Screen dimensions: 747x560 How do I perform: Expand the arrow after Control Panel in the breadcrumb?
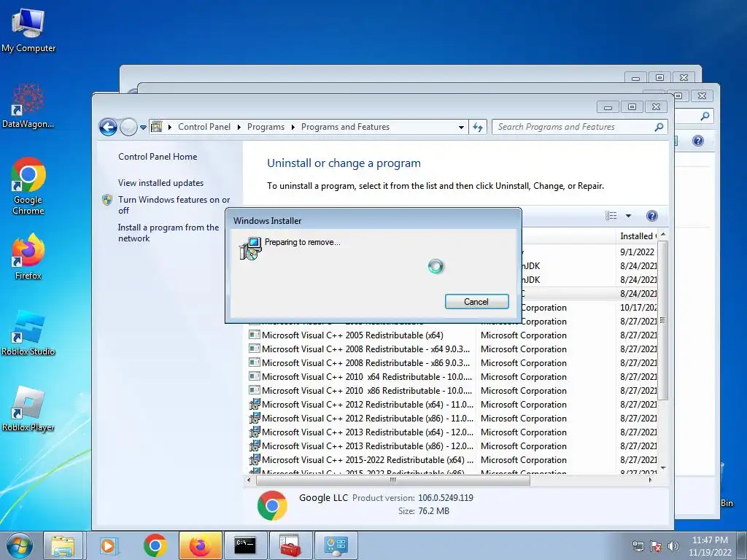point(239,127)
